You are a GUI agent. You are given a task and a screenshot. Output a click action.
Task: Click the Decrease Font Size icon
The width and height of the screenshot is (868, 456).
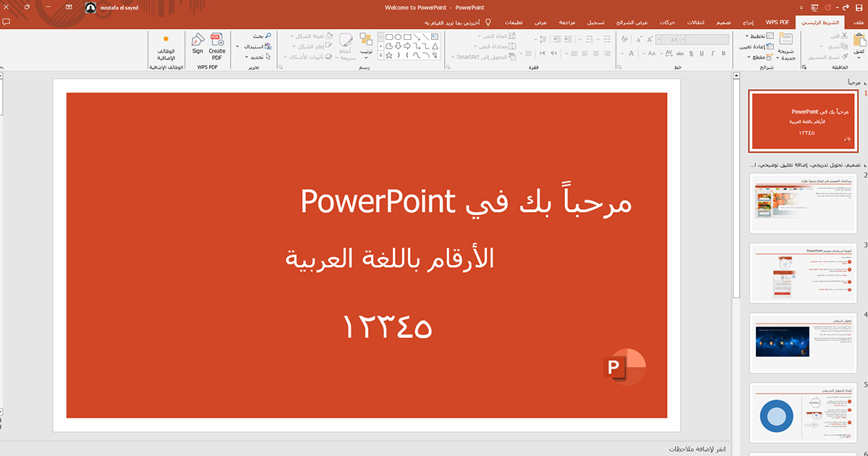pyautogui.click(x=639, y=40)
